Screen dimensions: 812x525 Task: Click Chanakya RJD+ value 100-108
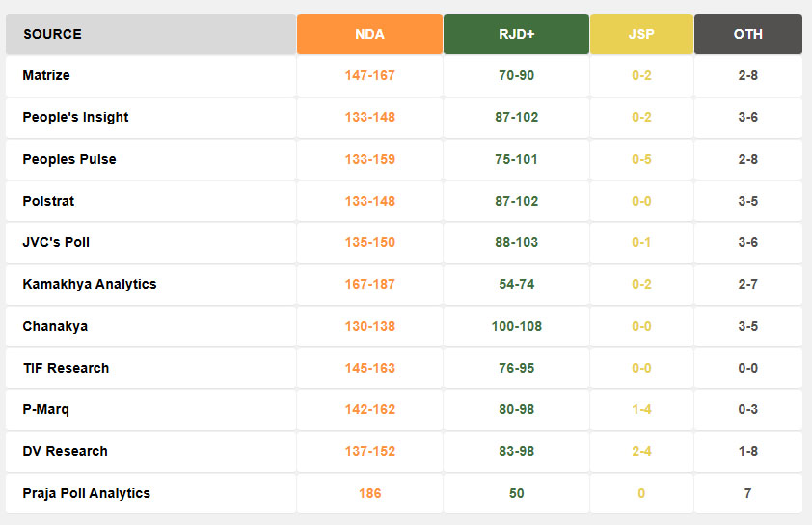516,326
